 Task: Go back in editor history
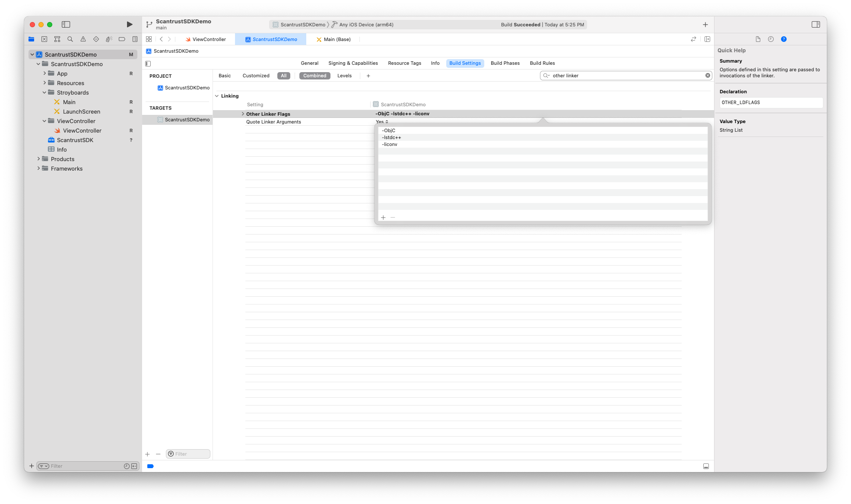click(161, 39)
